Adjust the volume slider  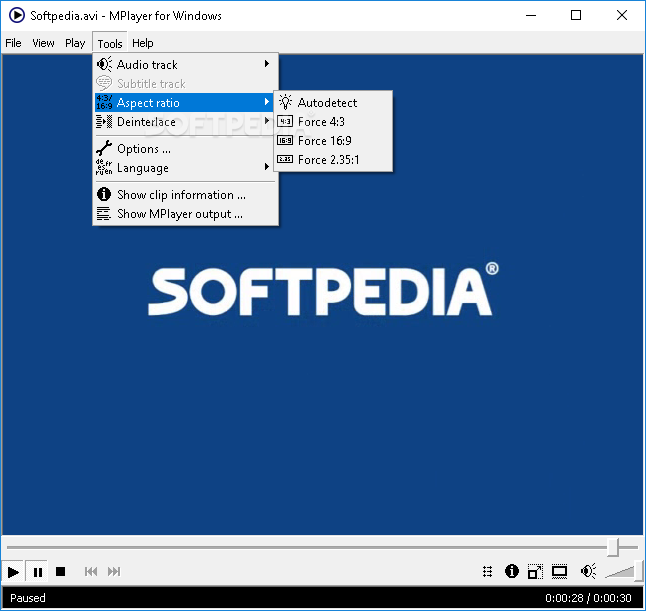tap(625, 572)
